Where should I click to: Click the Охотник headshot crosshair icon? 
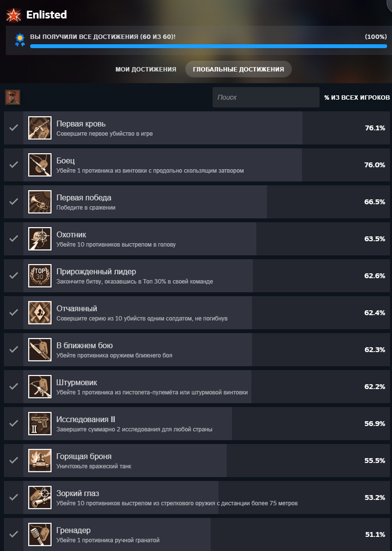(x=40, y=239)
